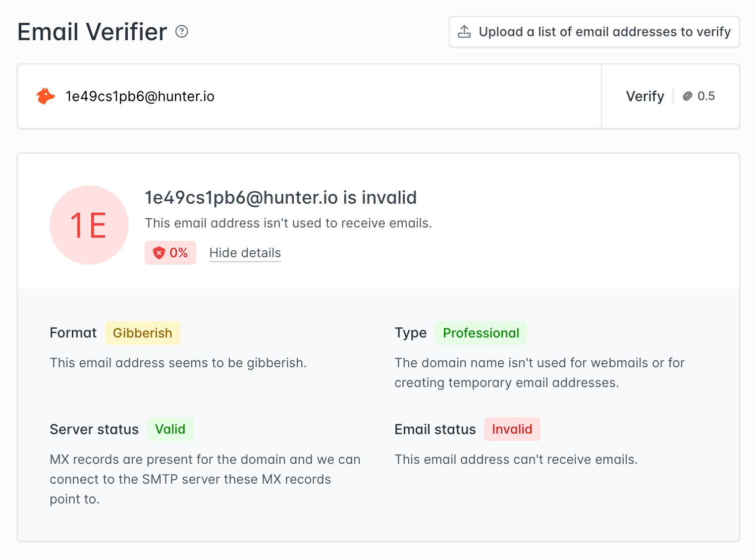Click the red shield icon in score badge
The image size is (755, 560).
point(159,253)
